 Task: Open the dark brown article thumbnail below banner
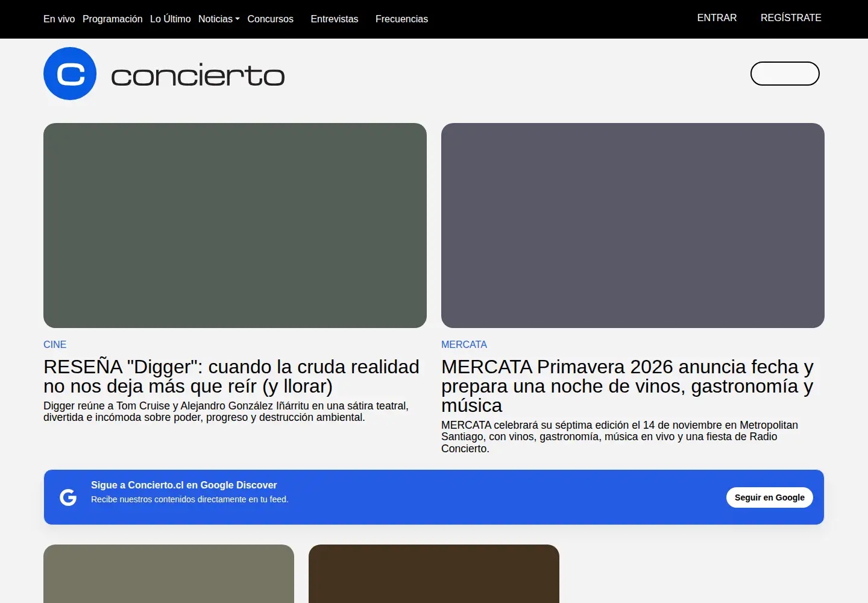point(434,573)
